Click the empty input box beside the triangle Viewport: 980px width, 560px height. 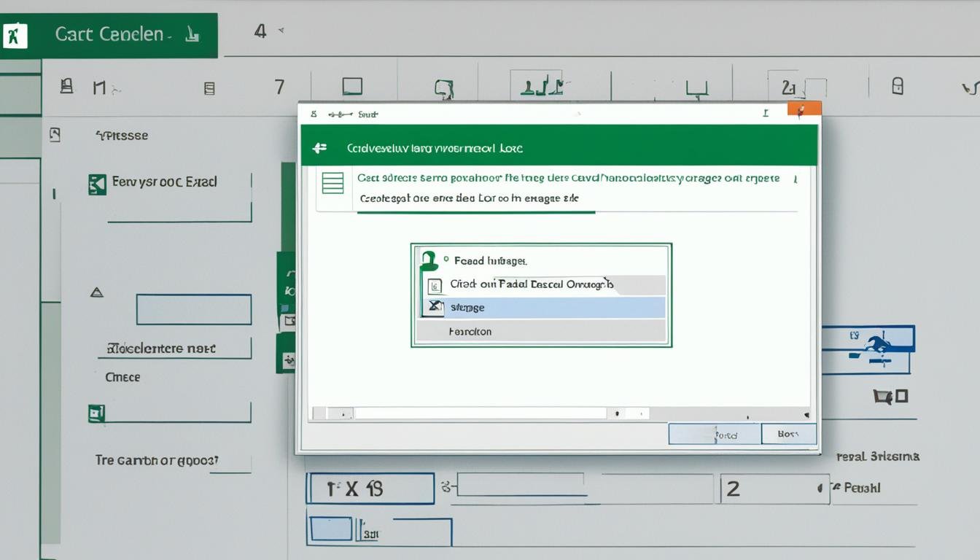point(194,309)
